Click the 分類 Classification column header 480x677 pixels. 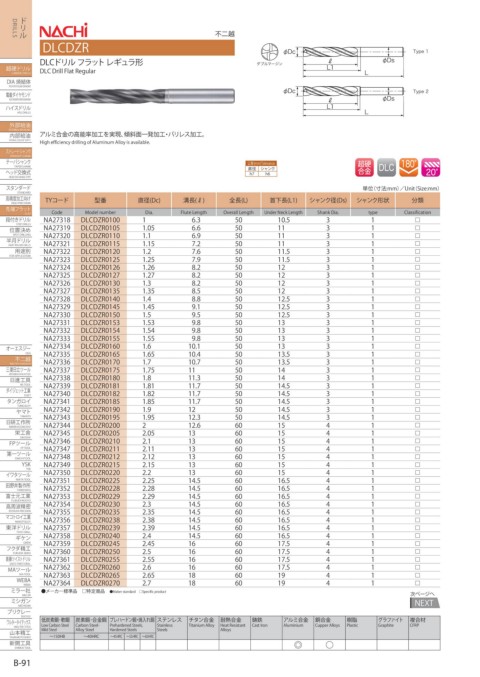[x=417, y=201]
